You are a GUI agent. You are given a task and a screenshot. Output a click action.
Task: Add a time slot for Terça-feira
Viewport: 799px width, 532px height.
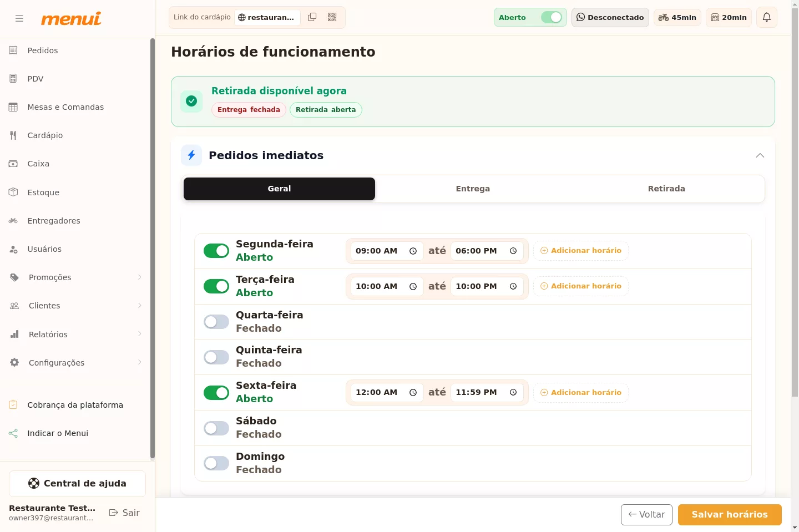tap(581, 286)
